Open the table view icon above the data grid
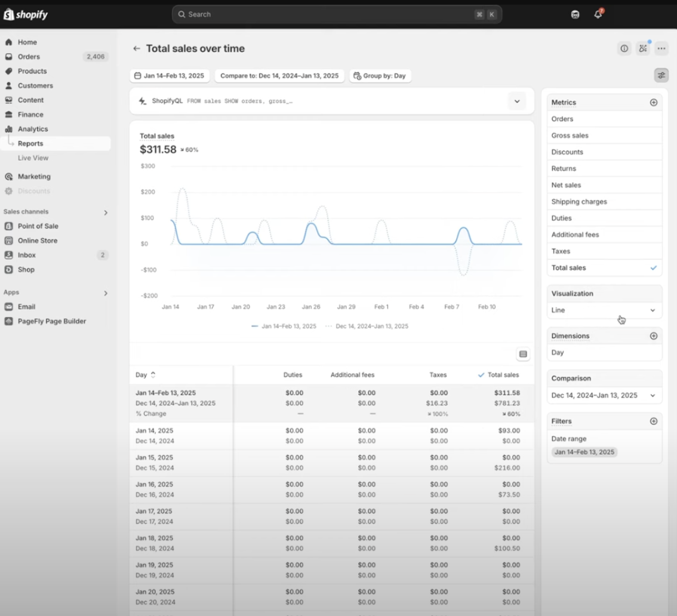The width and height of the screenshot is (677, 616). (523, 354)
